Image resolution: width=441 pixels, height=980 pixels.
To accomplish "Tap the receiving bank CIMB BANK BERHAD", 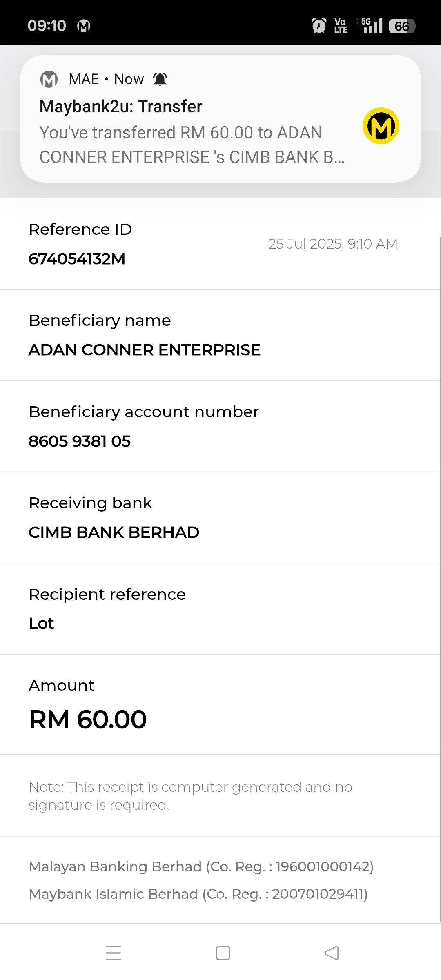I will (x=114, y=532).
